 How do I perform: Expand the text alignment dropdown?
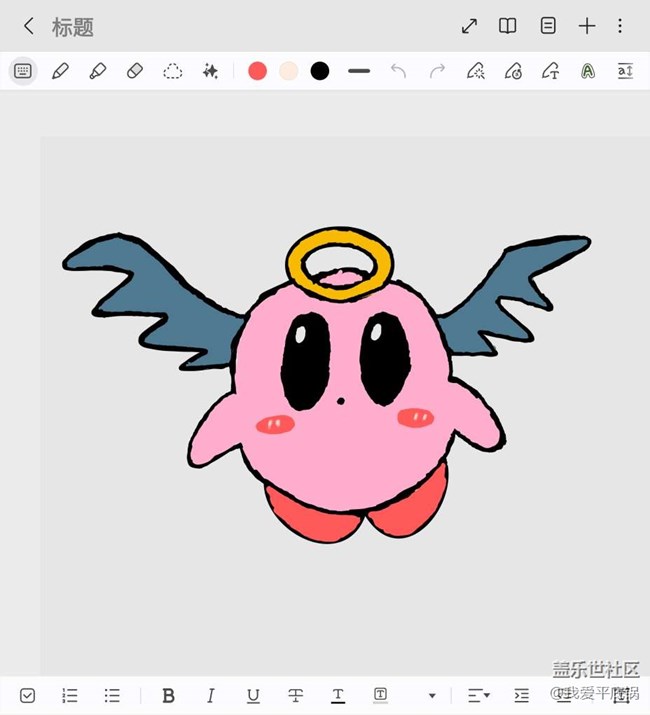pos(479,695)
